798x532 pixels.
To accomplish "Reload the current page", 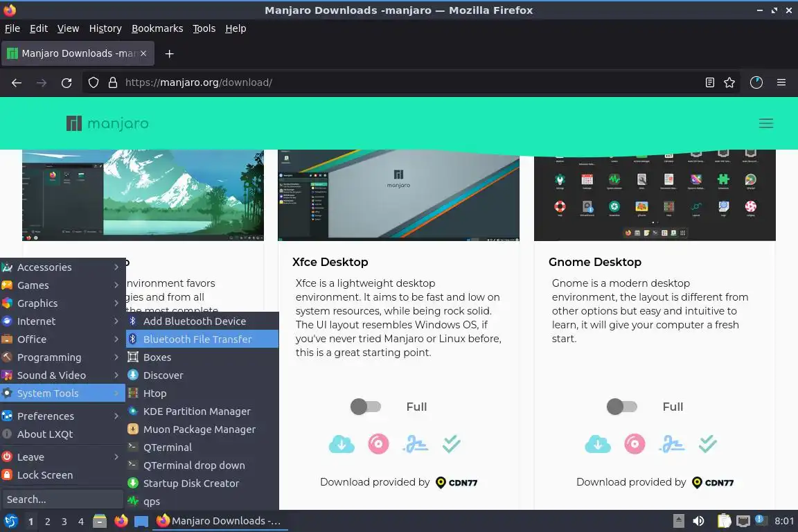I will 66,82.
